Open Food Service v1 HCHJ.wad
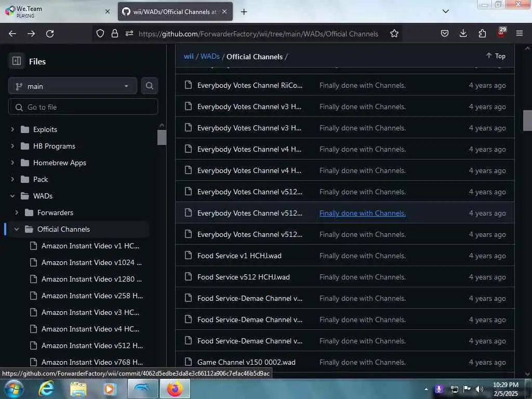Viewport: 532px width, 399px height. tap(239, 256)
